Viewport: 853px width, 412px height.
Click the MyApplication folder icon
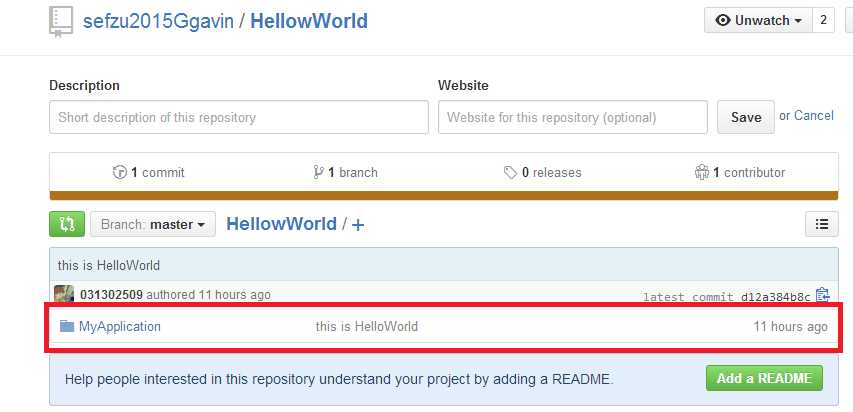tap(67, 327)
